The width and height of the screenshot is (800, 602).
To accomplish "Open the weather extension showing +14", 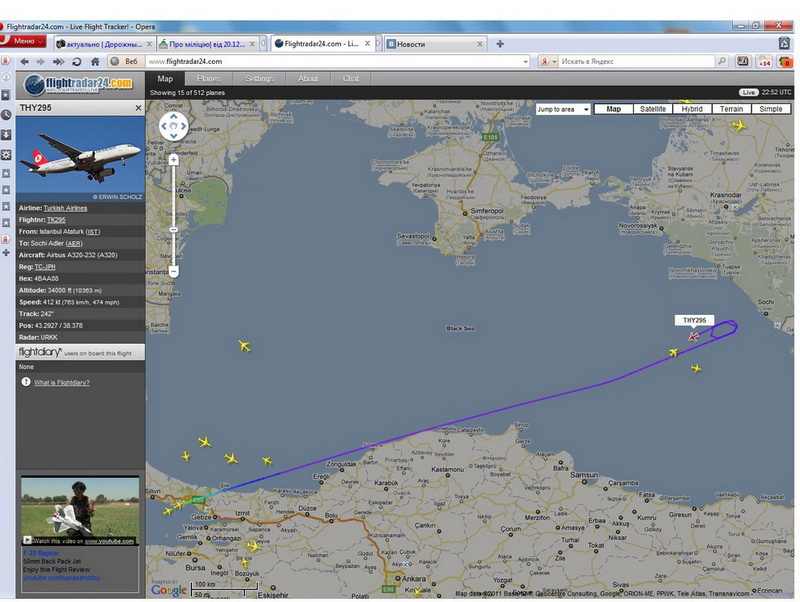I will coord(764,62).
